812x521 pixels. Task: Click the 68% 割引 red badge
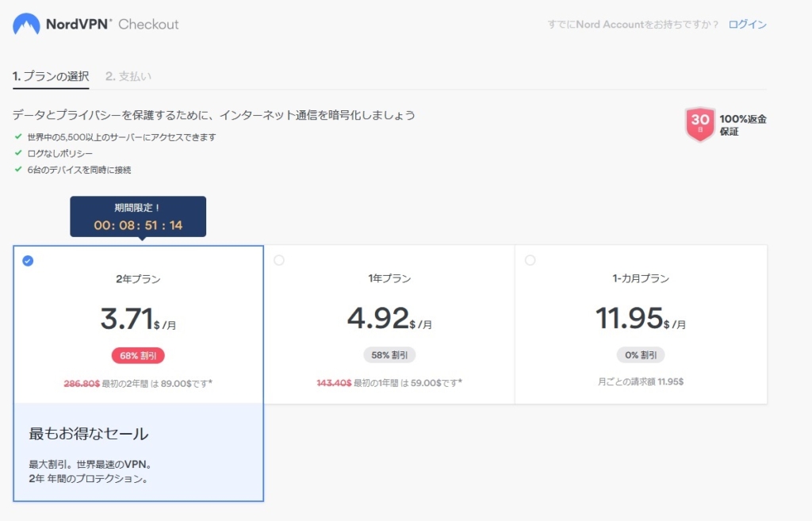click(138, 356)
